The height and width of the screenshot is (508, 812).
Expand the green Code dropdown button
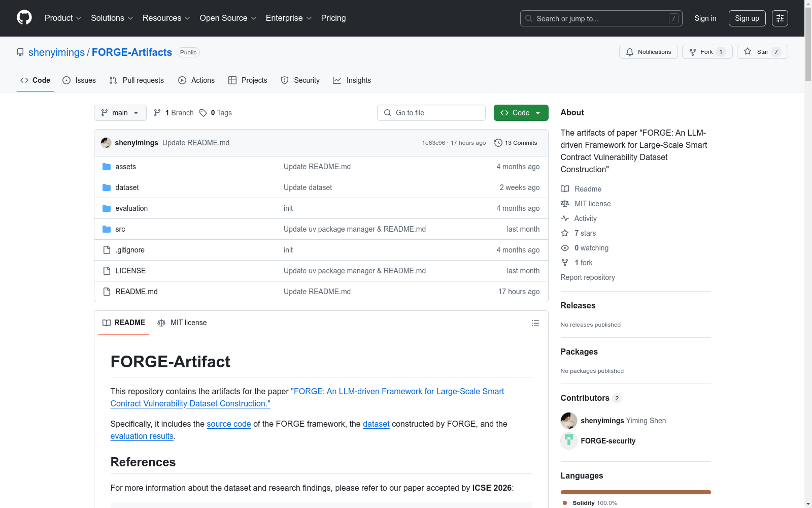point(521,113)
